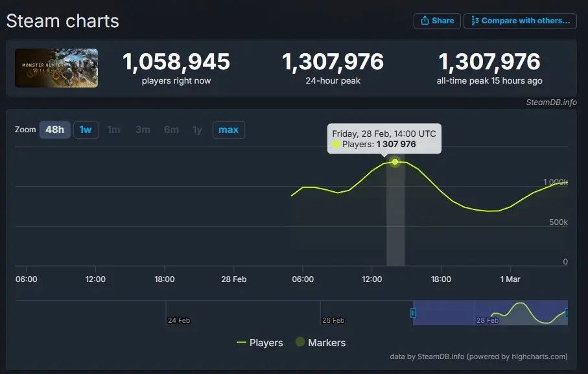Toggle the Players series in legend
This screenshot has height=374, width=588.
click(260, 342)
